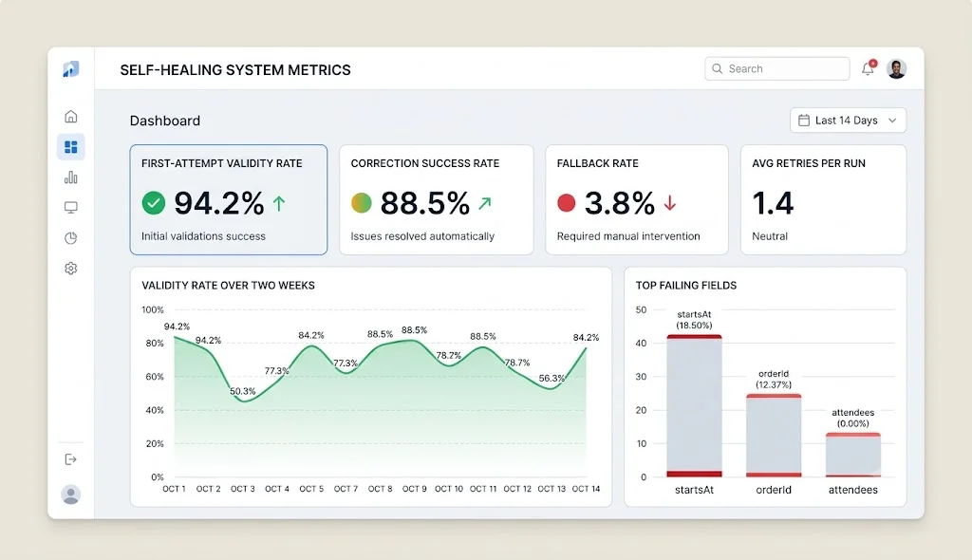Screen dimensions: 972x560
Task: Click the 'Required manual intervention' caption
Action: tap(628, 236)
